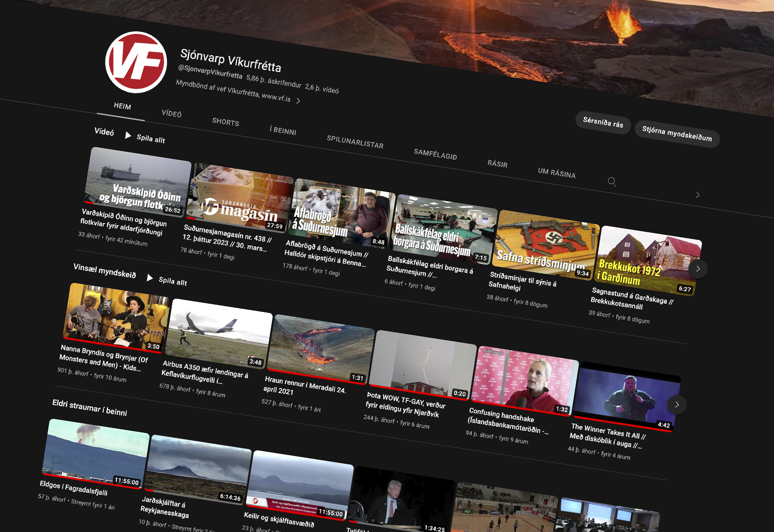Click title Stríðsminjar til sýnis á Safnahelgi
Viewport: 774px width, 532px height.
click(x=522, y=281)
